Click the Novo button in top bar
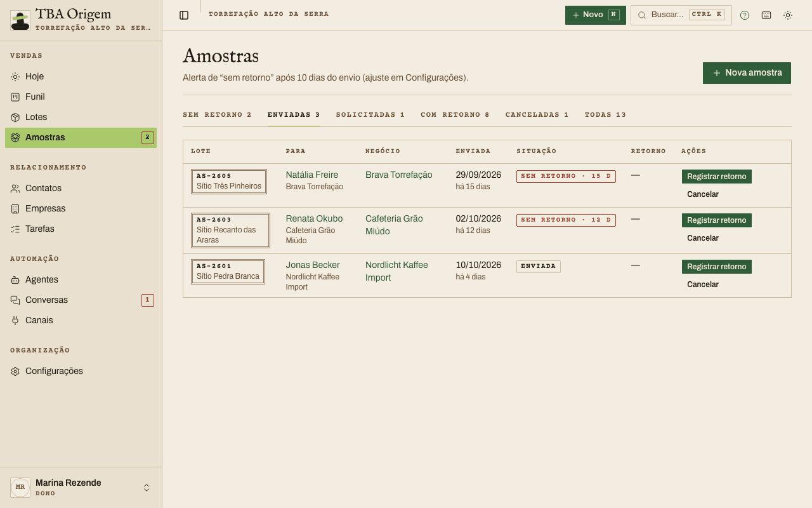The width and height of the screenshot is (812, 508). point(595,15)
